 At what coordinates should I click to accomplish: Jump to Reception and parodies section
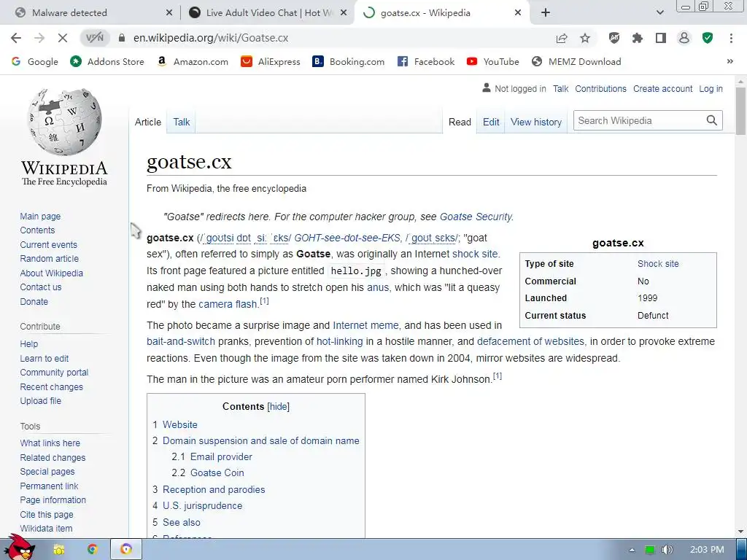tap(214, 489)
